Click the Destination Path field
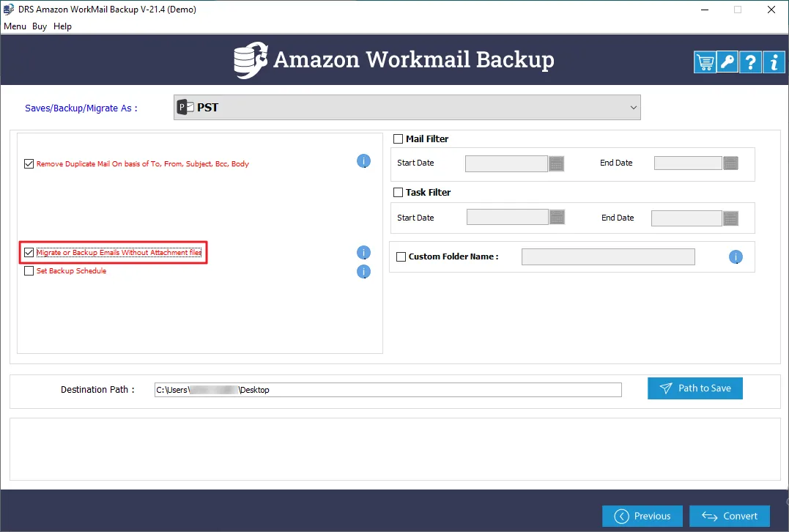This screenshot has width=789, height=532. coord(388,390)
